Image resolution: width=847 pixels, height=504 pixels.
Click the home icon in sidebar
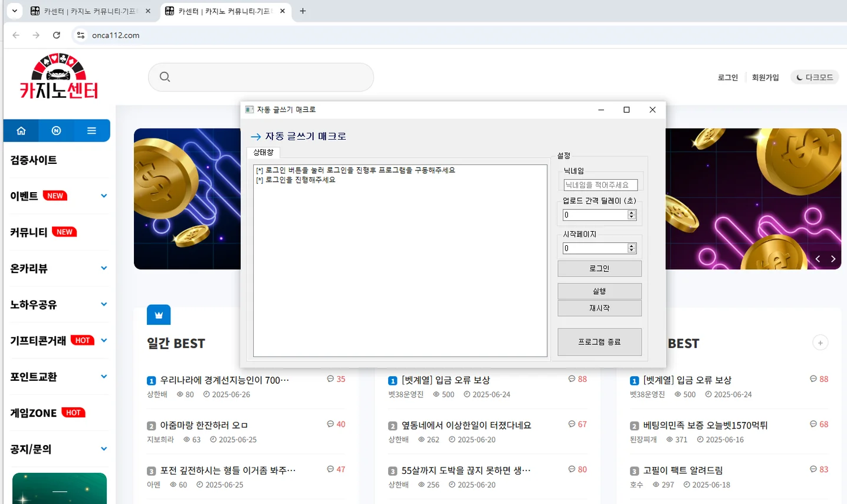click(x=21, y=131)
